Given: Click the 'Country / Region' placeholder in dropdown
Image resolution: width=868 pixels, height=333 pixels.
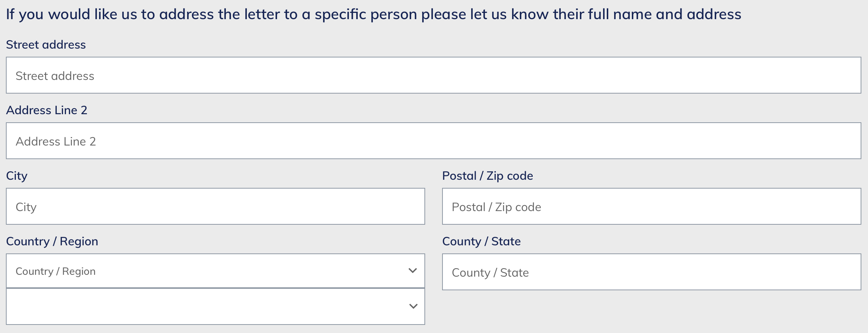Looking at the screenshot, I should coord(56,271).
